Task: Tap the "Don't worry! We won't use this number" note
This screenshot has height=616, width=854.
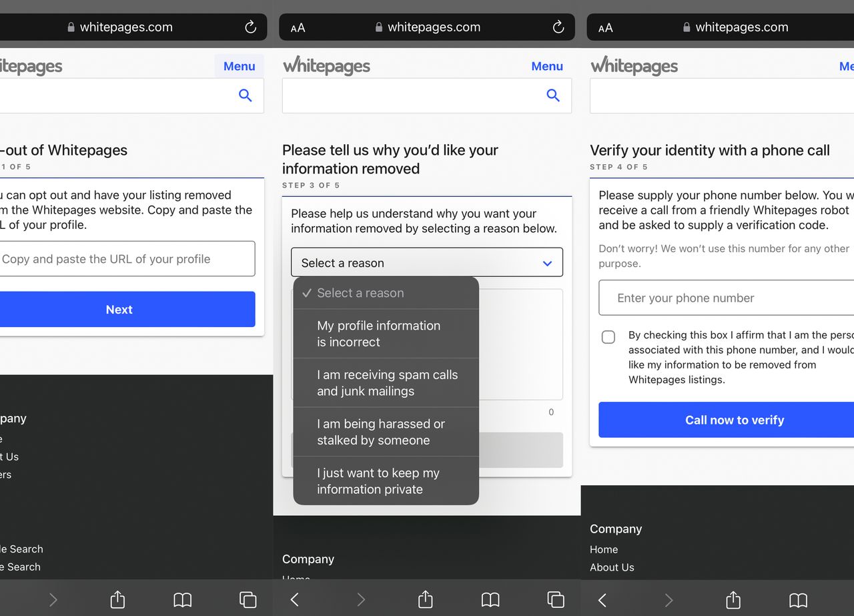Action: 724,256
